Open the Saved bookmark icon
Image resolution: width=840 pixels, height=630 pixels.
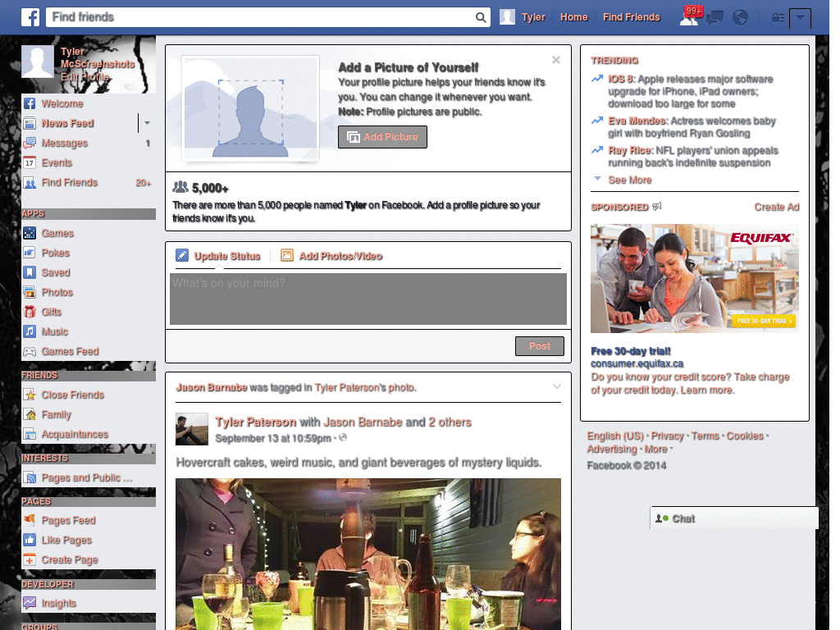click(x=30, y=272)
